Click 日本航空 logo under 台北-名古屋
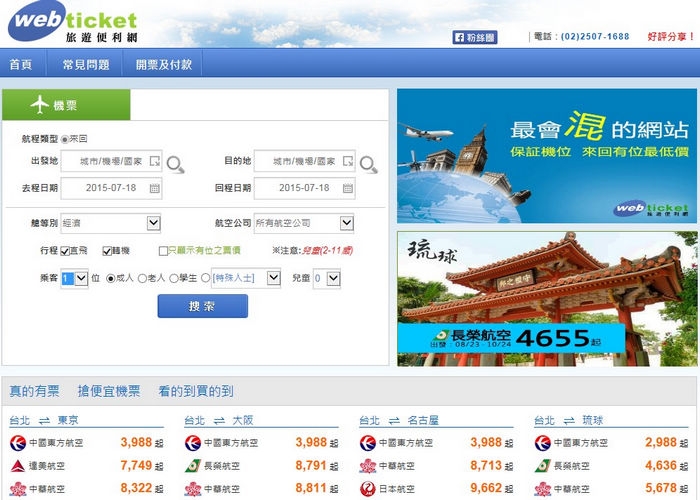This screenshot has height=500, width=700. coord(368,489)
